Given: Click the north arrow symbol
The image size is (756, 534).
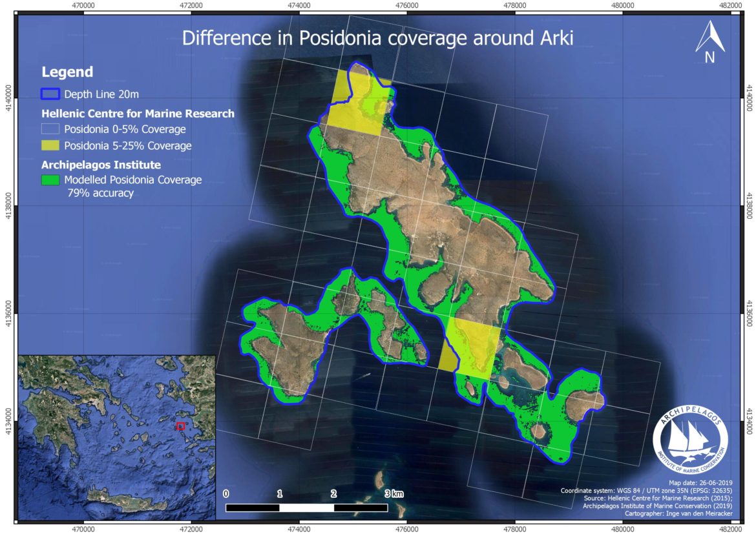Looking at the screenshot, I should pyautogui.click(x=711, y=37).
